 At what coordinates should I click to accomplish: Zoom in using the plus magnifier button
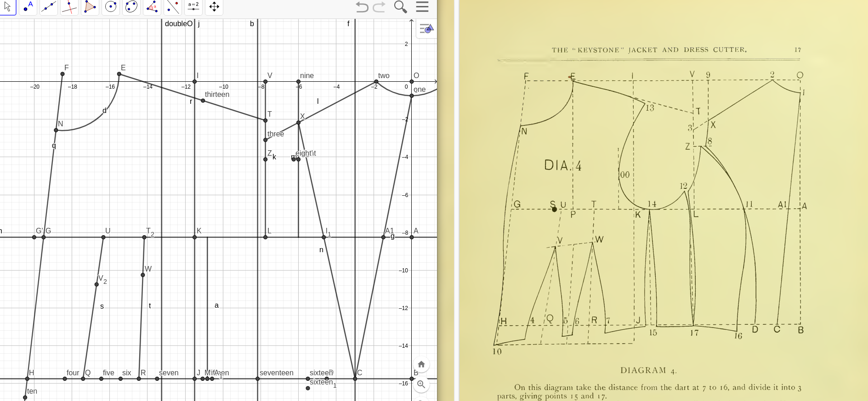[421, 384]
